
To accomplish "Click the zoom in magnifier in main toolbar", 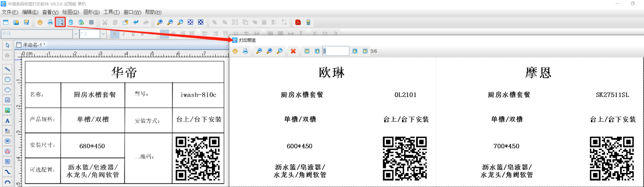I will click(159, 23).
